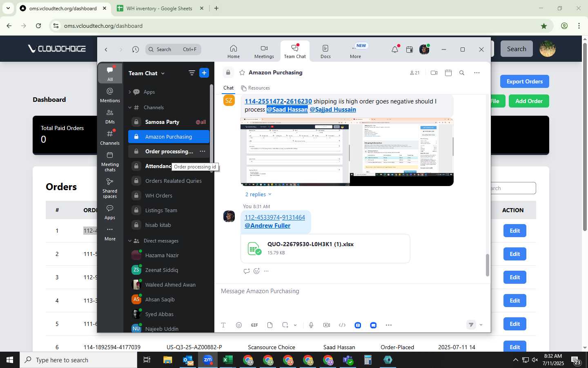Open the Orders Realated Quries channel

[x=169, y=181]
